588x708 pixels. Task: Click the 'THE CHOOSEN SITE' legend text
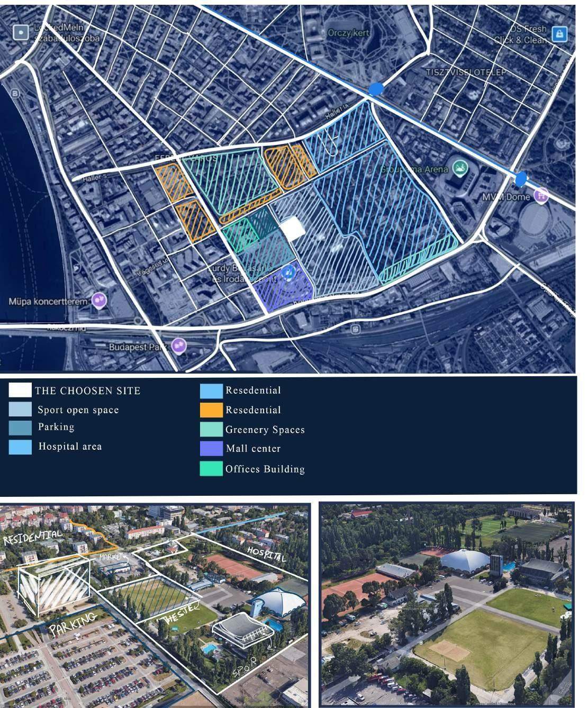[88, 391]
